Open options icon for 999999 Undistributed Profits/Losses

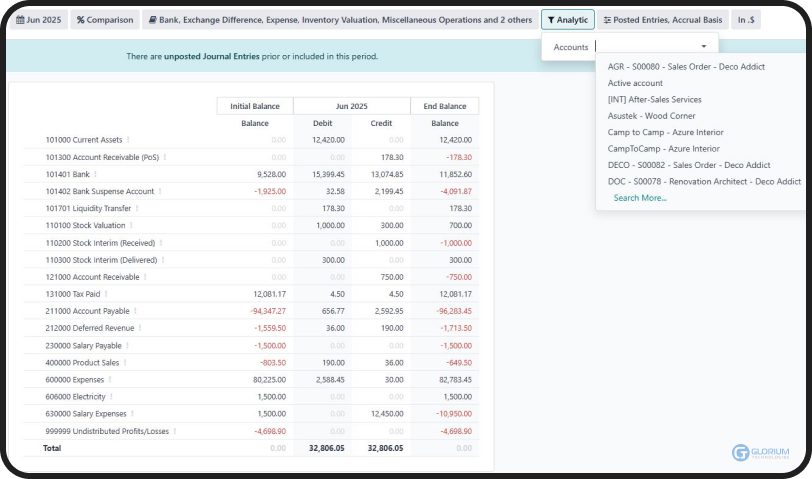(175, 431)
